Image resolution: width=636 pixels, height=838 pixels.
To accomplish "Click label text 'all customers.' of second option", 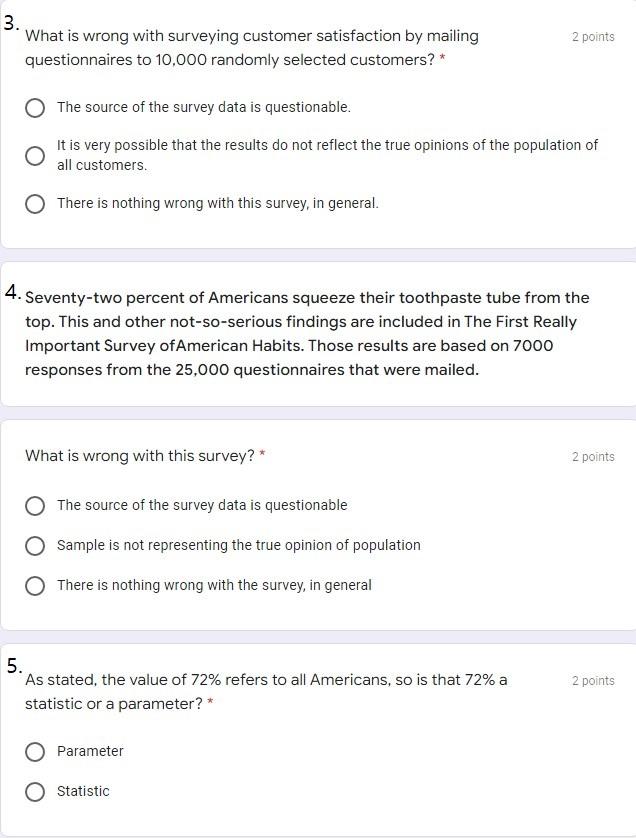I will click(x=102, y=165).
